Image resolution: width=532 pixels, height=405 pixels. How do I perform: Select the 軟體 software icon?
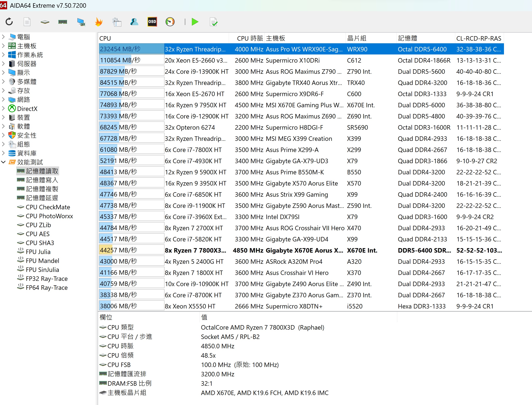tap(12, 126)
